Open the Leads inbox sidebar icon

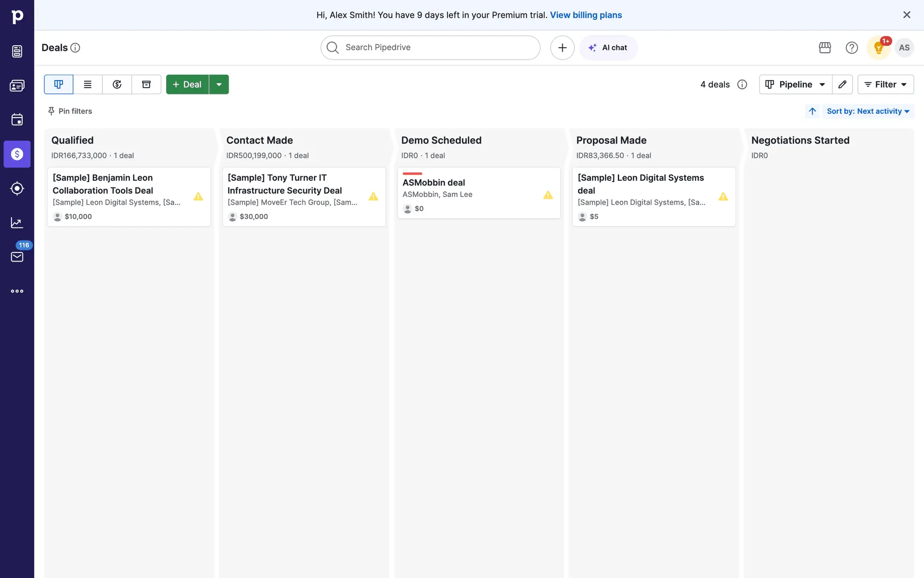coord(17,51)
